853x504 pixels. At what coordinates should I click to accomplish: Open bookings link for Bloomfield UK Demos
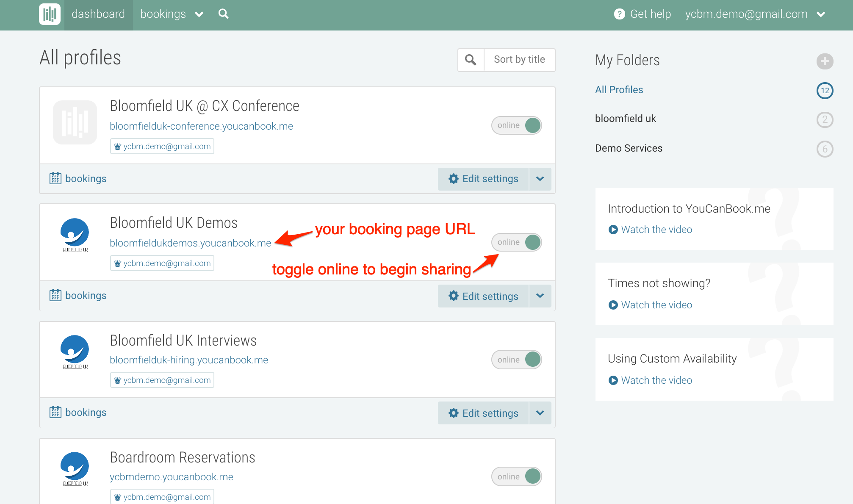(x=86, y=296)
